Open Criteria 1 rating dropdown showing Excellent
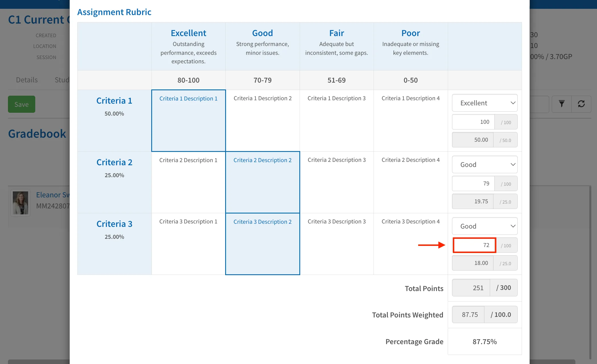Screen dimensions: 597x364 pos(485,103)
